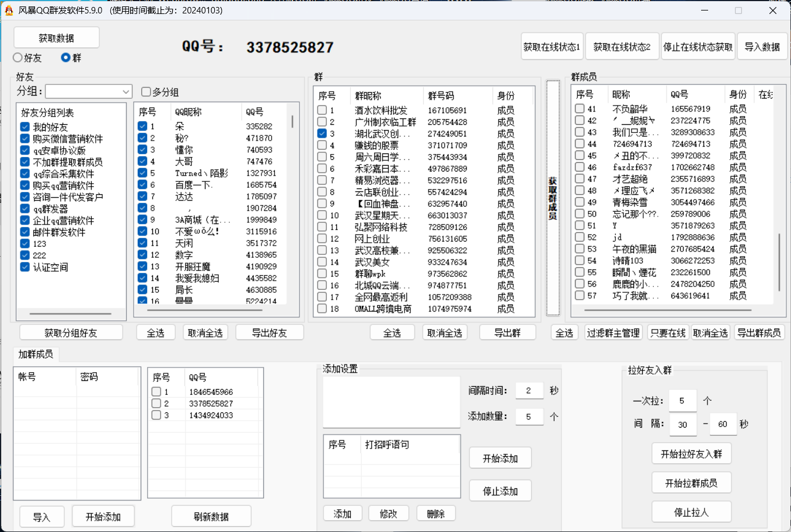Click 获取在线状态2 button
Screen dimensions: 791x532
tap(622, 47)
